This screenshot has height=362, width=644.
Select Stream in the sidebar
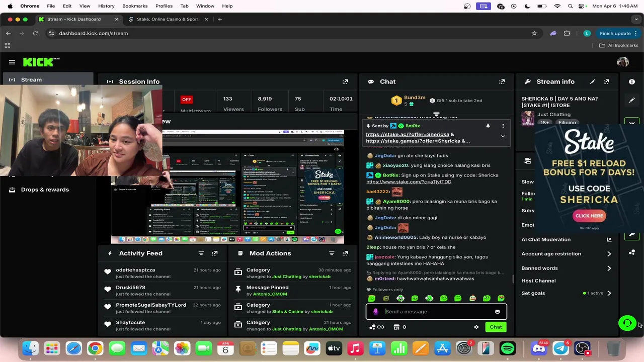click(x=48, y=79)
